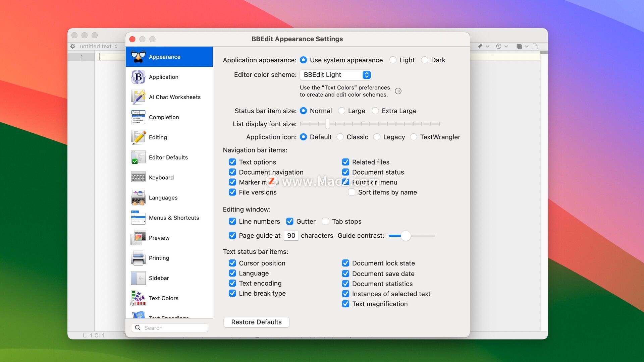The height and width of the screenshot is (362, 644).
Task: Open the Sidebar pane icon
Action: coord(138,278)
